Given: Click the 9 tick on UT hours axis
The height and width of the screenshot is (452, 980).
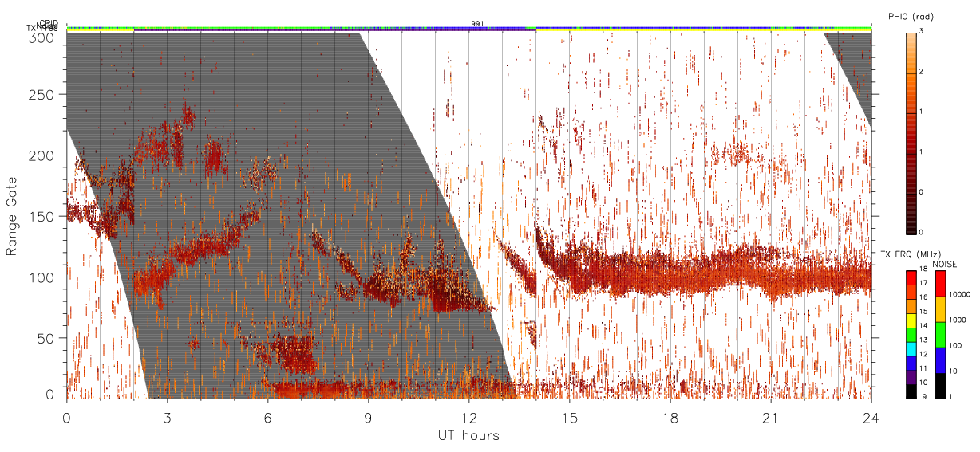Looking at the screenshot, I should coord(368,417).
